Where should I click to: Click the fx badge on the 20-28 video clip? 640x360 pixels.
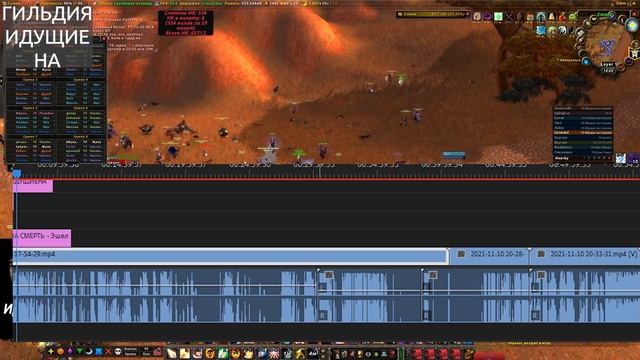461,254
